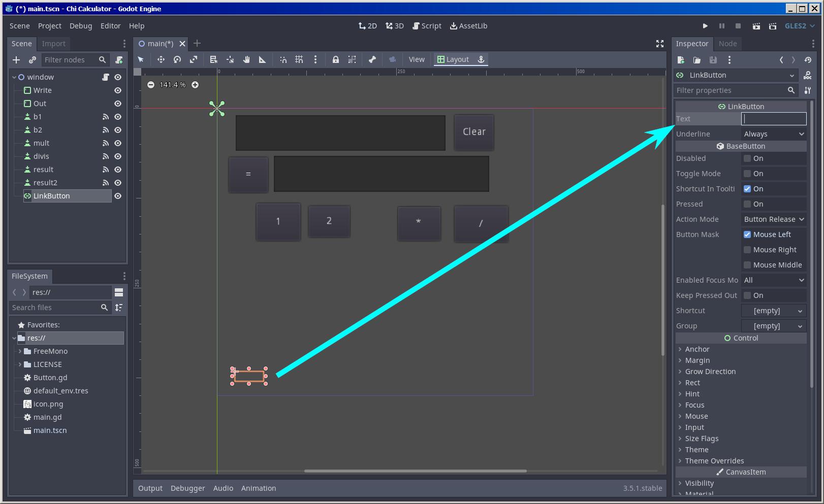824x504 pixels.
Task: Switch to the Node tab
Action: tap(727, 44)
